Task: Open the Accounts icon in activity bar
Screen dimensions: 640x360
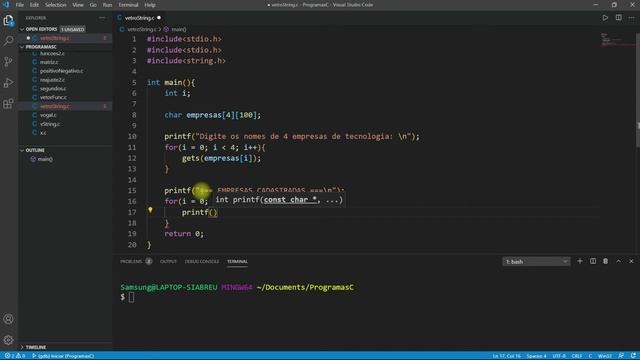Action: click(9, 319)
